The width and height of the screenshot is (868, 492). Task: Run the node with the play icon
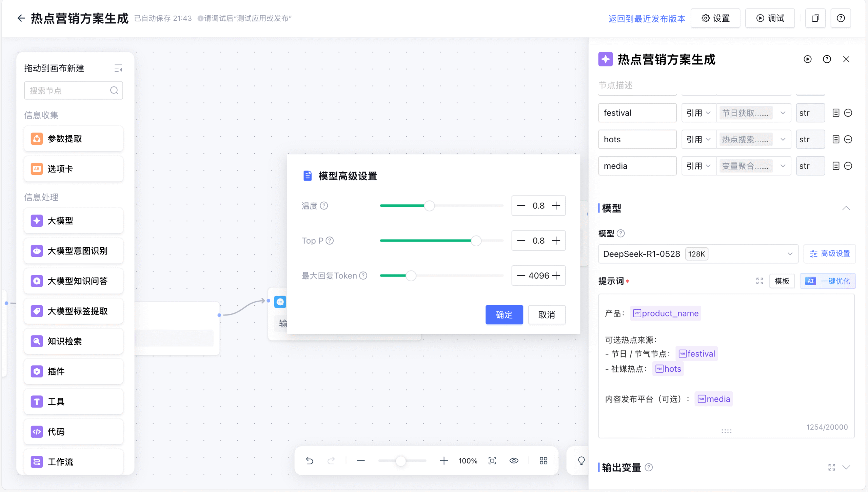[807, 59]
